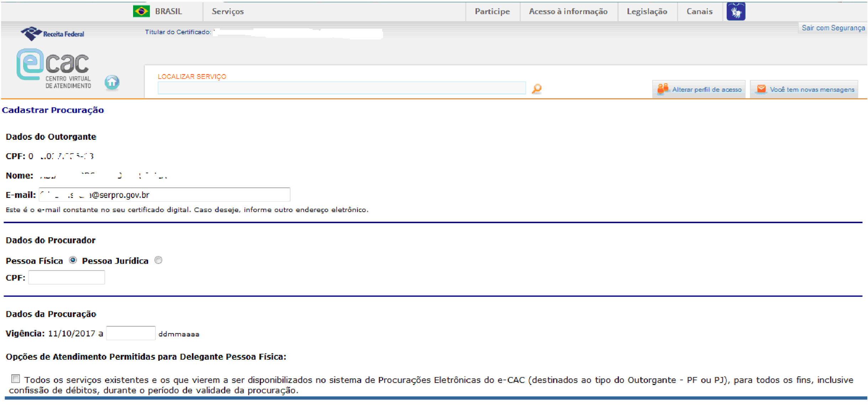Select the Pessoa Jurídica radio button
The height and width of the screenshot is (412, 868).
158,260
